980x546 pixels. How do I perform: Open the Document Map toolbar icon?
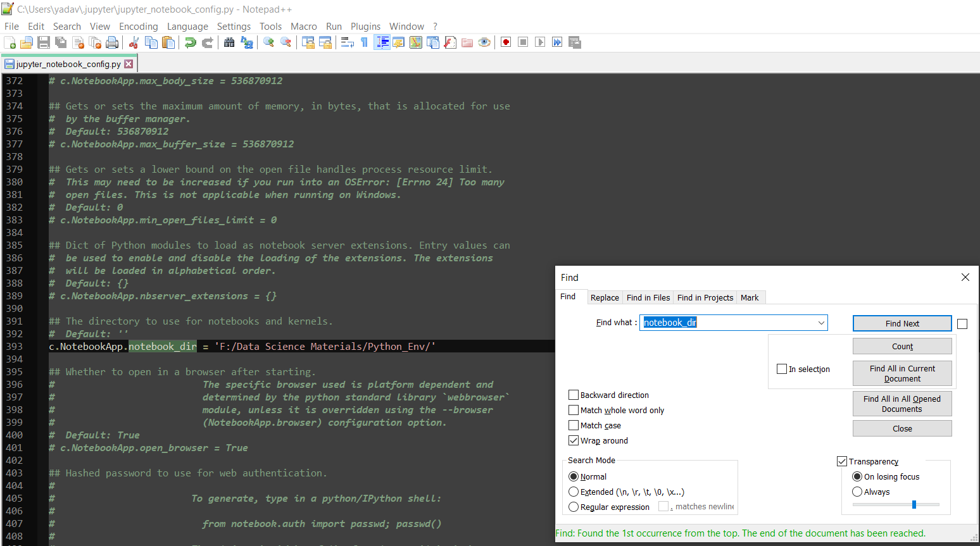416,42
